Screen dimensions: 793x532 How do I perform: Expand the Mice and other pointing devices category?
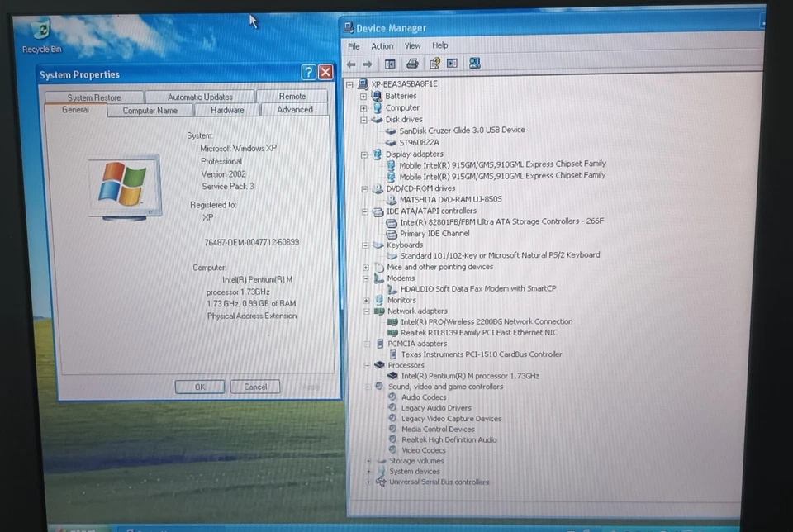pyautogui.click(x=364, y=267)
